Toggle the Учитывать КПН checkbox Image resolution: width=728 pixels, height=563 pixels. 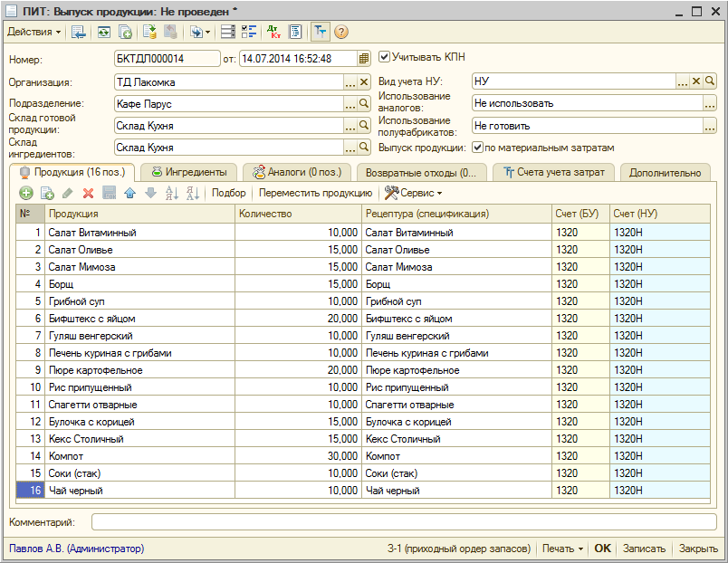tap(385, 57)
